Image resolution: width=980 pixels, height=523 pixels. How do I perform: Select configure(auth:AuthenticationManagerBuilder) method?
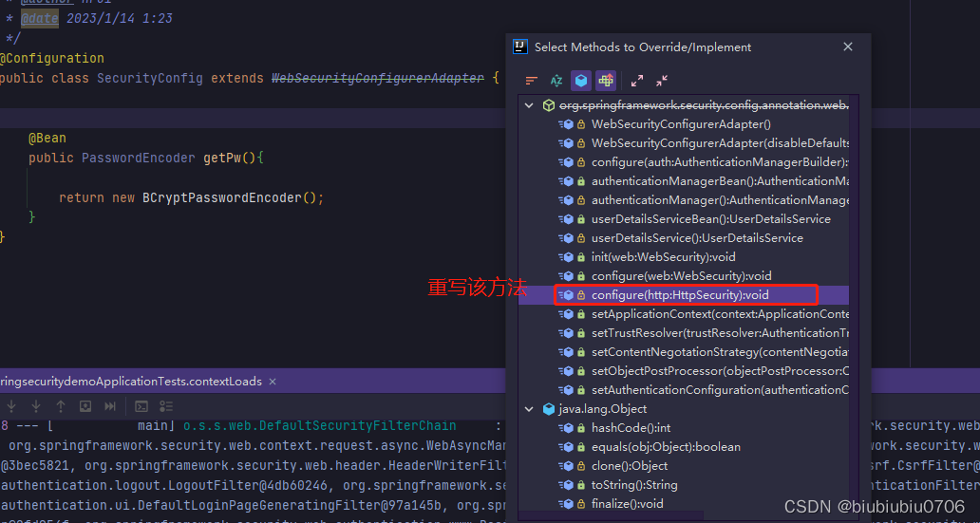point(684,162)
